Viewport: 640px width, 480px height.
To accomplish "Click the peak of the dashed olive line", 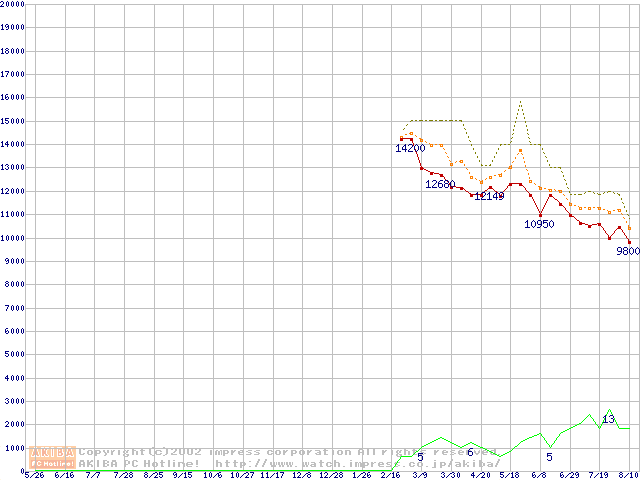I will 520,101.
